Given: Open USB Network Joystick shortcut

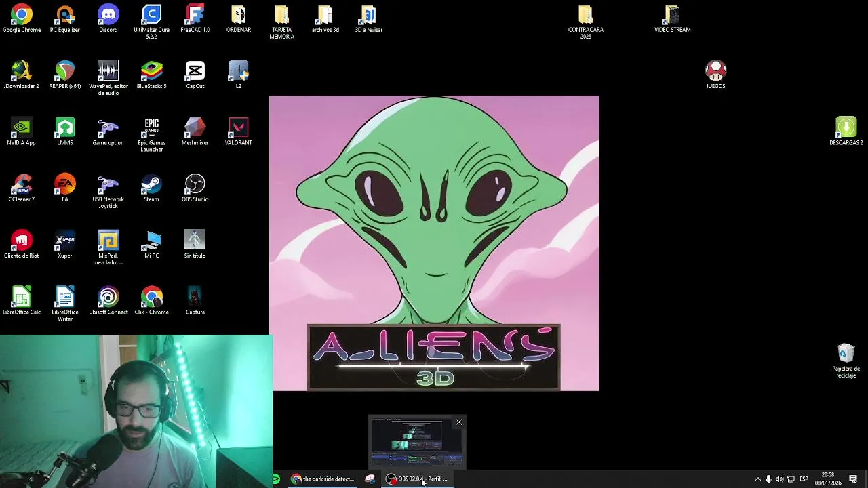Looking at the screenshot, I should click(108, 192).
